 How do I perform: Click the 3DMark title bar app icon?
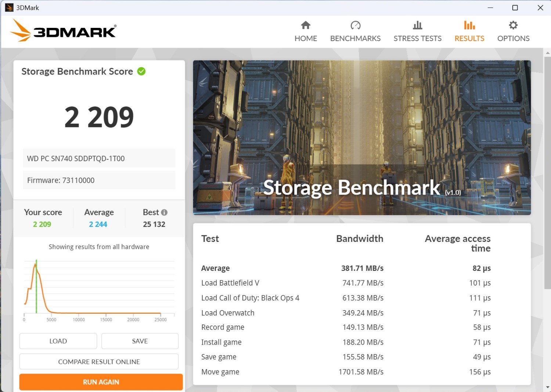pos(9,8)
